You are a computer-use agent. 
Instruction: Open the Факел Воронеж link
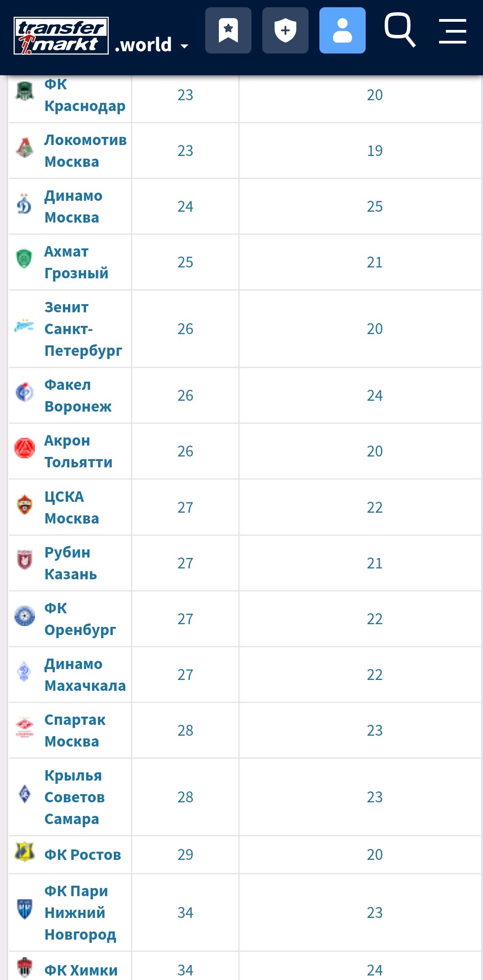[78, 396]
